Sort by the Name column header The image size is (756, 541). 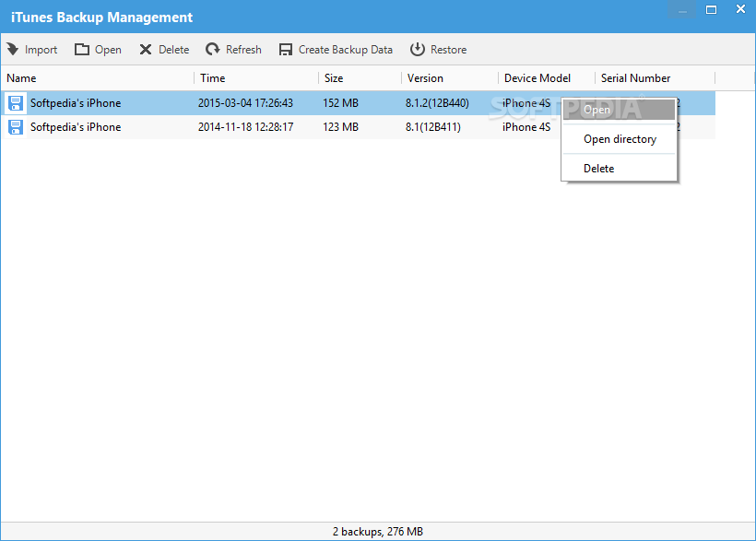click(x=98, y=78)
